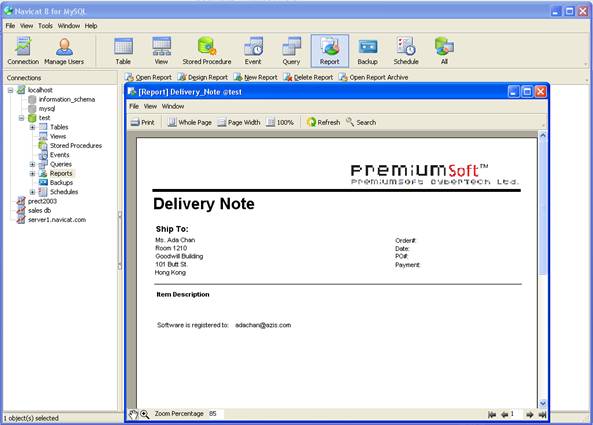
Task: Create a New Report
Action: click(x=255, y=77)
